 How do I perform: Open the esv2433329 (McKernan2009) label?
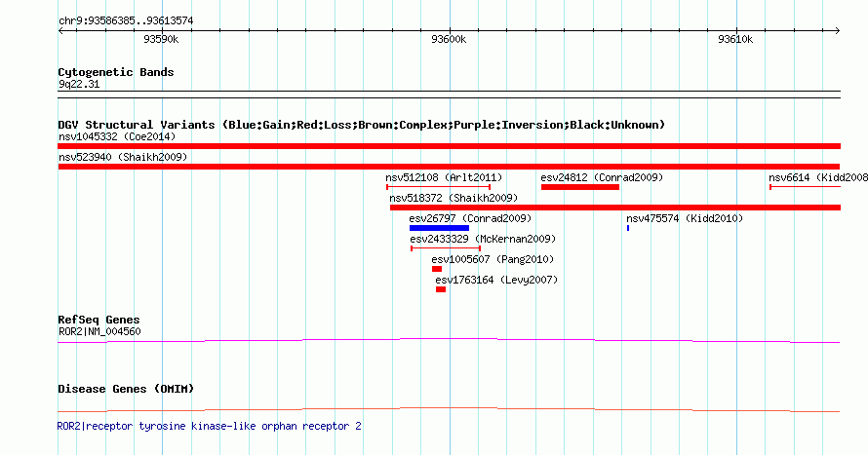(x=483, y=239)
